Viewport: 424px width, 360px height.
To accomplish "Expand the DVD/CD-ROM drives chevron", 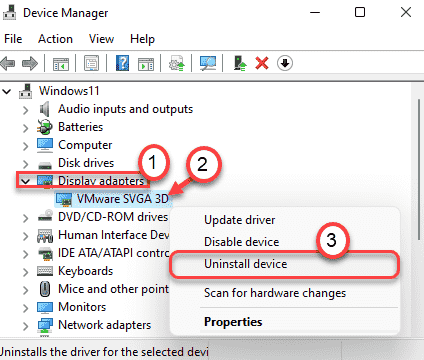I will click(x=26, y=218).
